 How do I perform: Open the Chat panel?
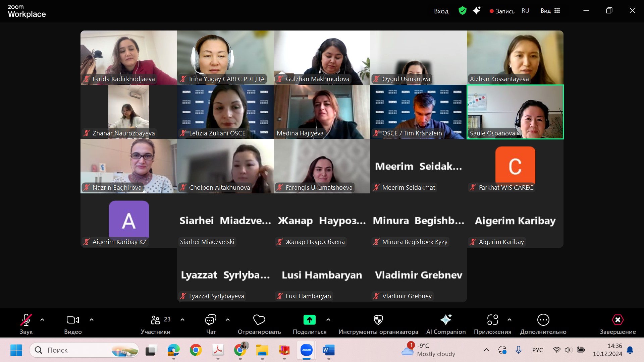pos(211,320)
